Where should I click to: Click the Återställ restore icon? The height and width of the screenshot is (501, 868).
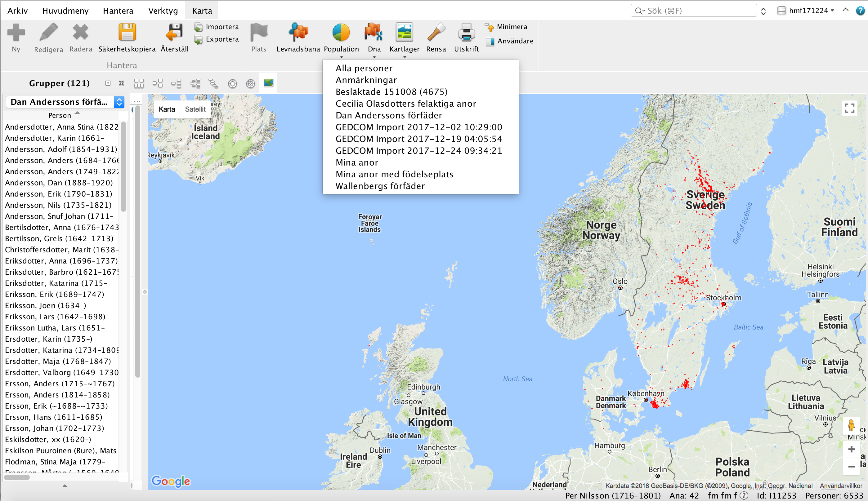[x=174, y=33]
